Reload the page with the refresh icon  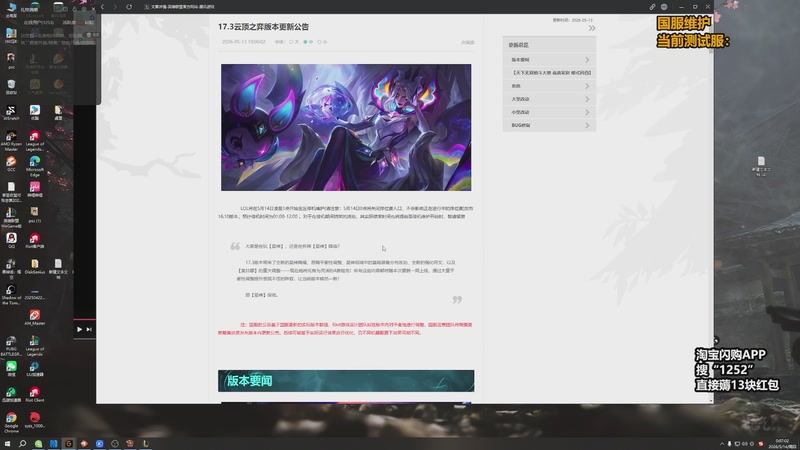pyautogui.click(x=129, y=7)
